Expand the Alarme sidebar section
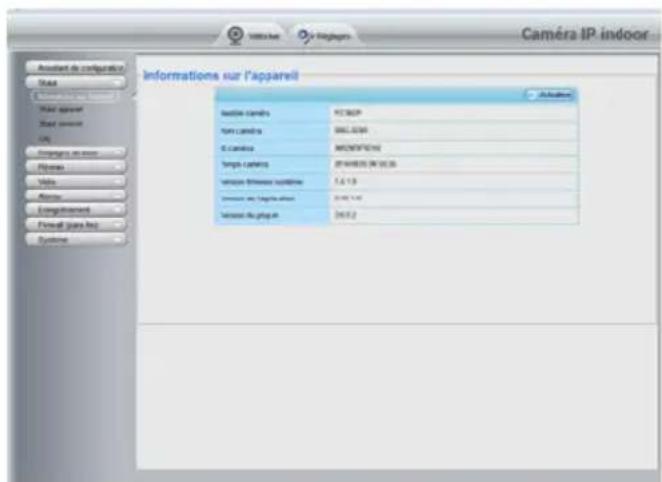 (x=76, y=196)
